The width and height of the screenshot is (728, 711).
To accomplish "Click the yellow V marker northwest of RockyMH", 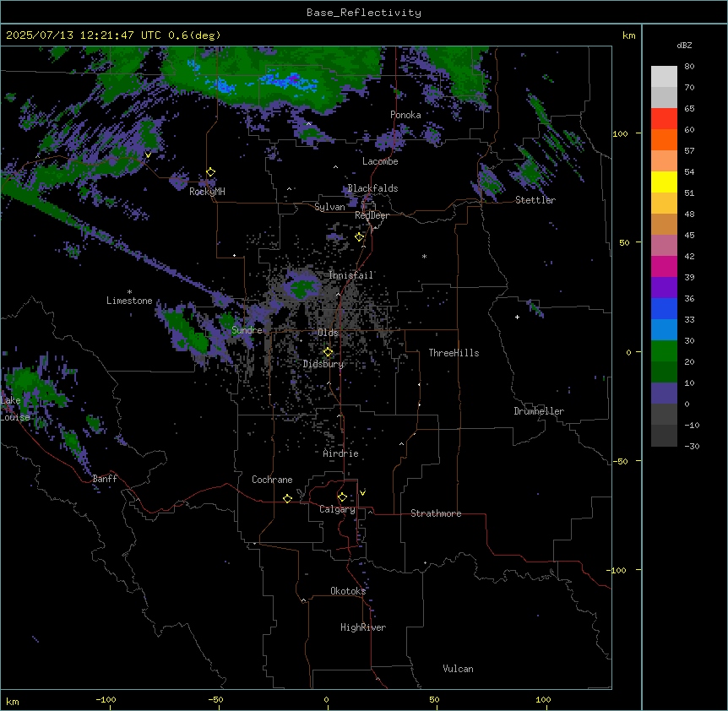I will point(148,155).
